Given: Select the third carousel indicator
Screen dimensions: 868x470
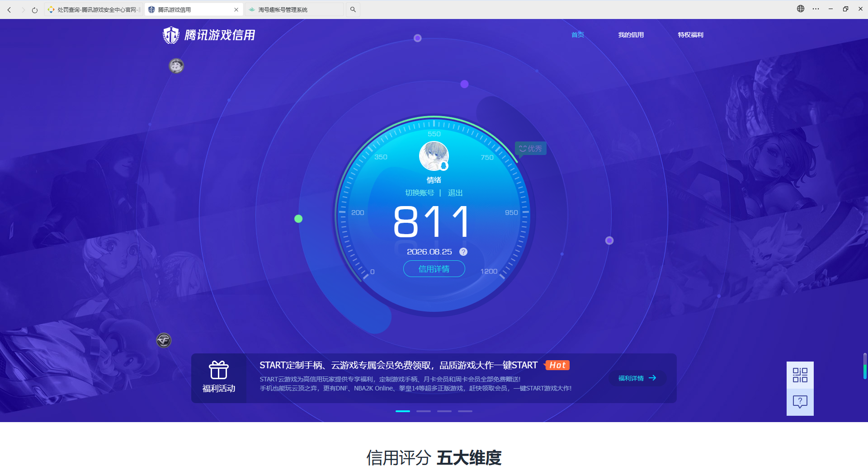Looking at the screenshot, I should pos(444,411).
